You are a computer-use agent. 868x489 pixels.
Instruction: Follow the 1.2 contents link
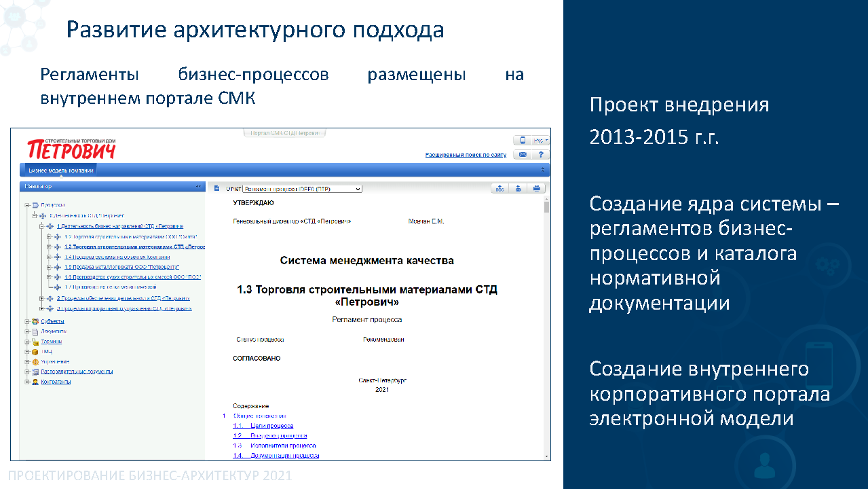tap(270, 436)
